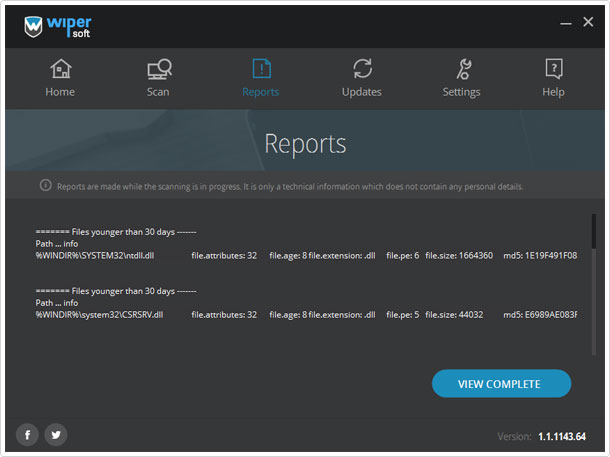Click the WiperSoft shield logo

[x=33, y=26]
